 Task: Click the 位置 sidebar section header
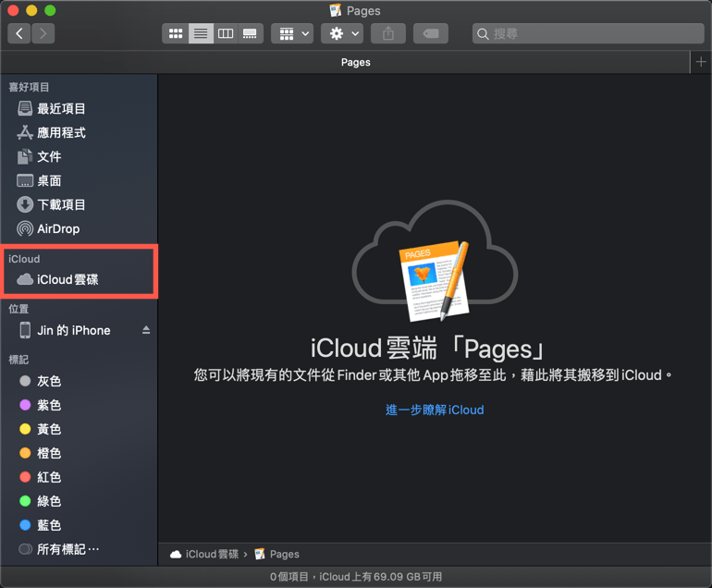tap(18, 309)
